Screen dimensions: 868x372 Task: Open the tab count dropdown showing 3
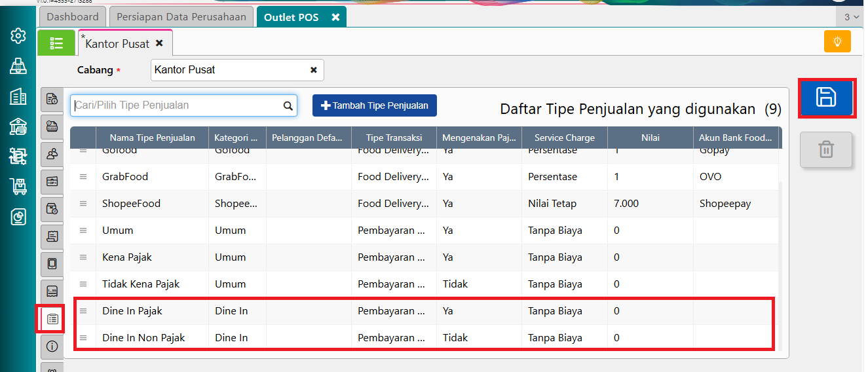pyautogui.click(x=850, y=17)
